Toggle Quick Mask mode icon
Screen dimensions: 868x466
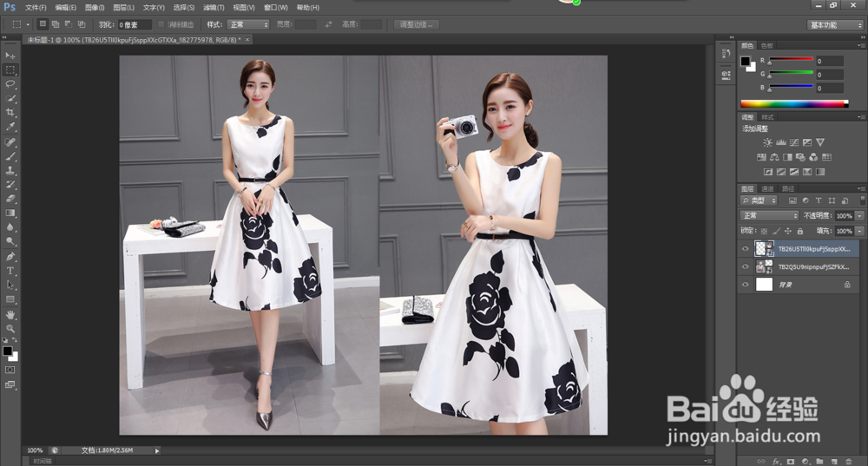click(10, 370)
